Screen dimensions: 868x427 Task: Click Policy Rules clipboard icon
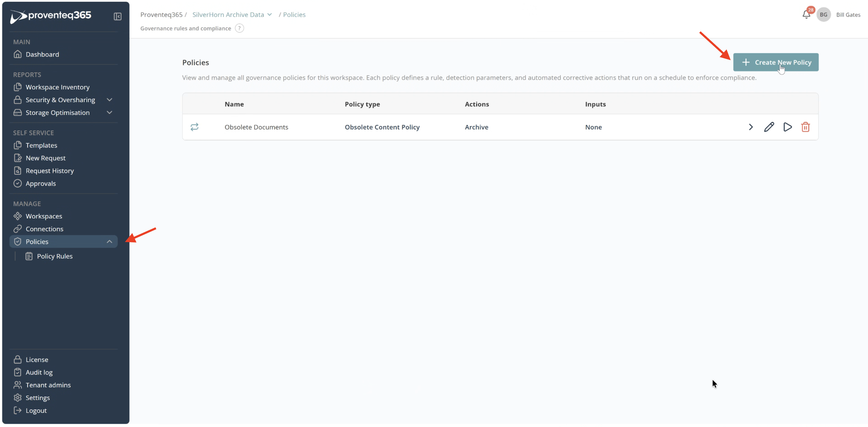pyautogui.click(x=29, y=256)
